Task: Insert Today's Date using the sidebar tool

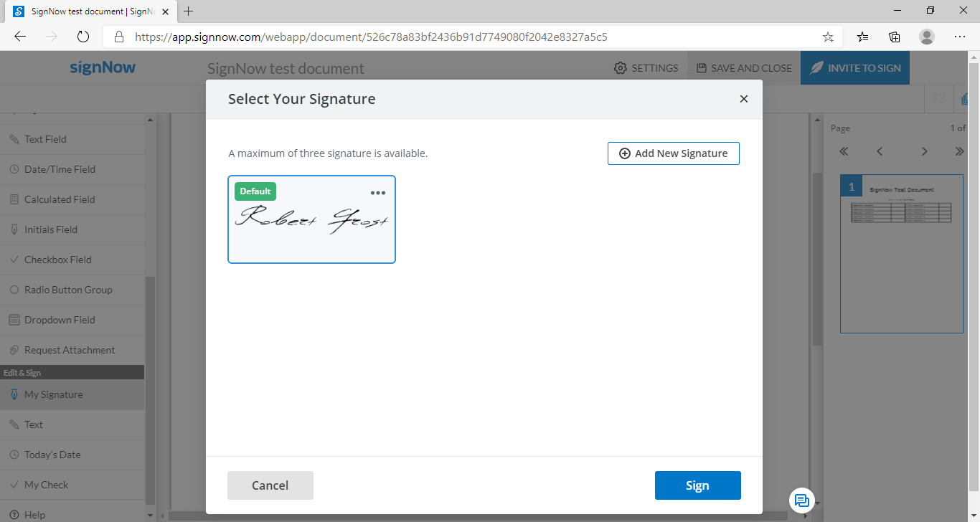Action: tap(51, 455)
